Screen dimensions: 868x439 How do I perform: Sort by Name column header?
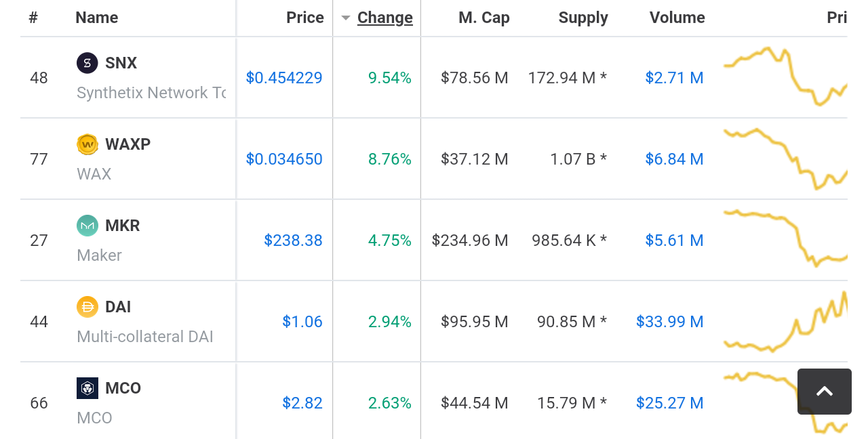pos(96,18)
